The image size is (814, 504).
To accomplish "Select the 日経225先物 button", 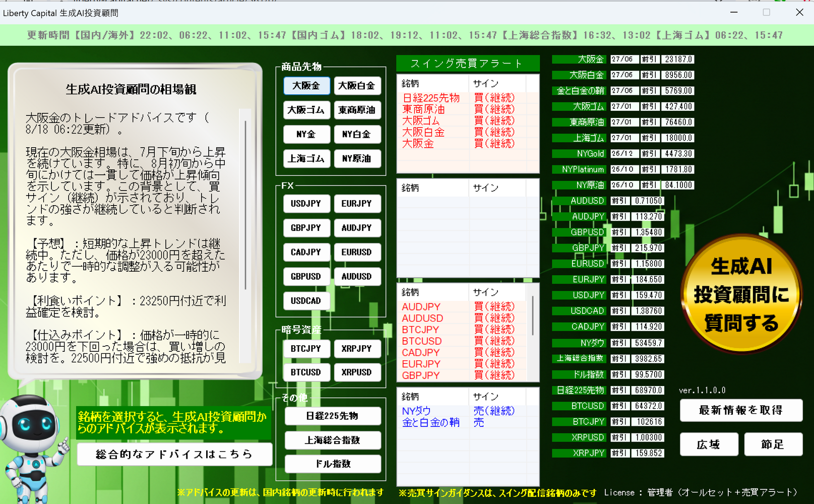I will click(x=333, y=416).
